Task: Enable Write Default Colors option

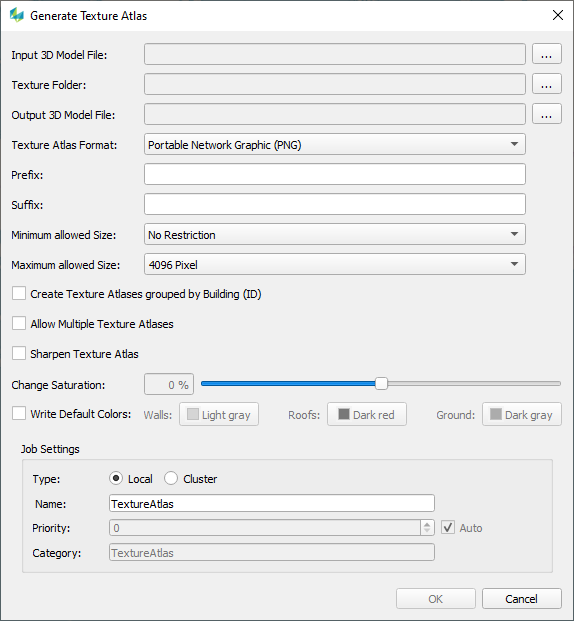Action: pos(19,413)
